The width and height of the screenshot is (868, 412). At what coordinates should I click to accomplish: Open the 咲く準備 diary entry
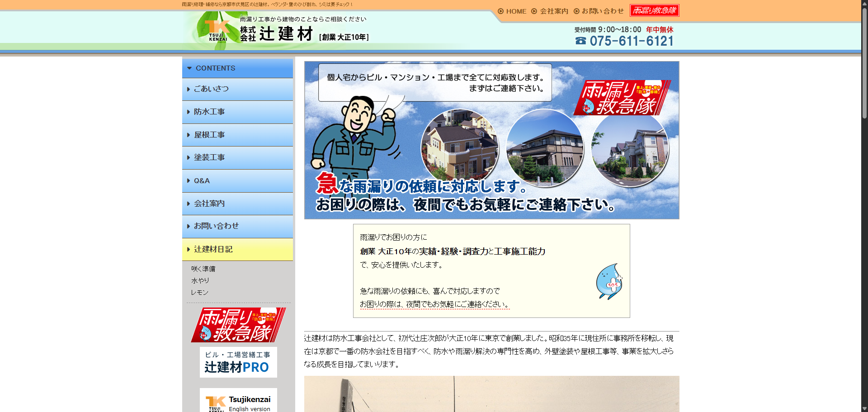pos(203,269)
